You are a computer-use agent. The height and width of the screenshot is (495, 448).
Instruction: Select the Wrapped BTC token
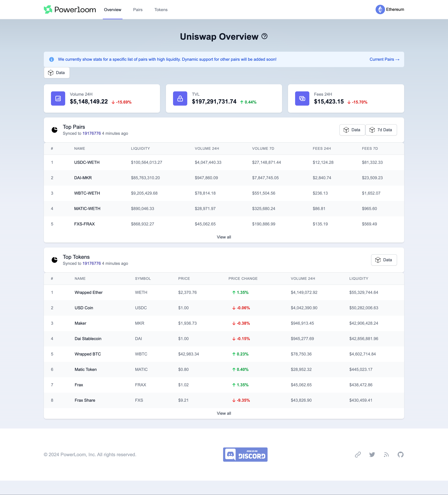pos(88,354)
